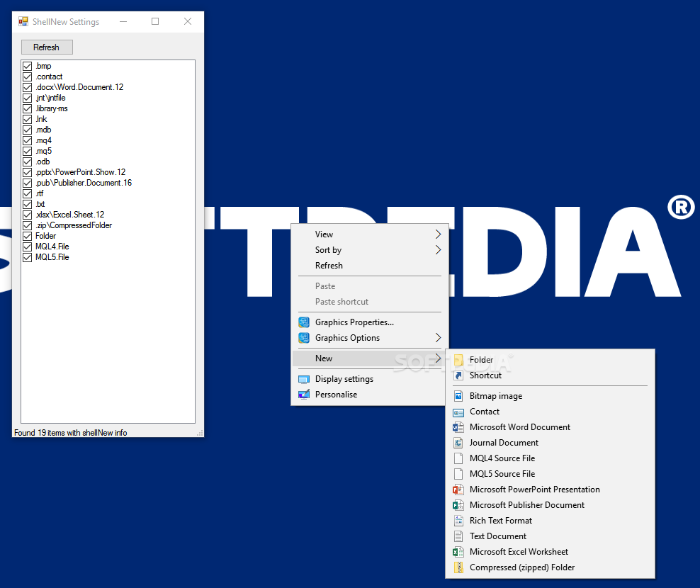Click the Compressed zipped Folder icon
The image size is (700, 588).
458,568
